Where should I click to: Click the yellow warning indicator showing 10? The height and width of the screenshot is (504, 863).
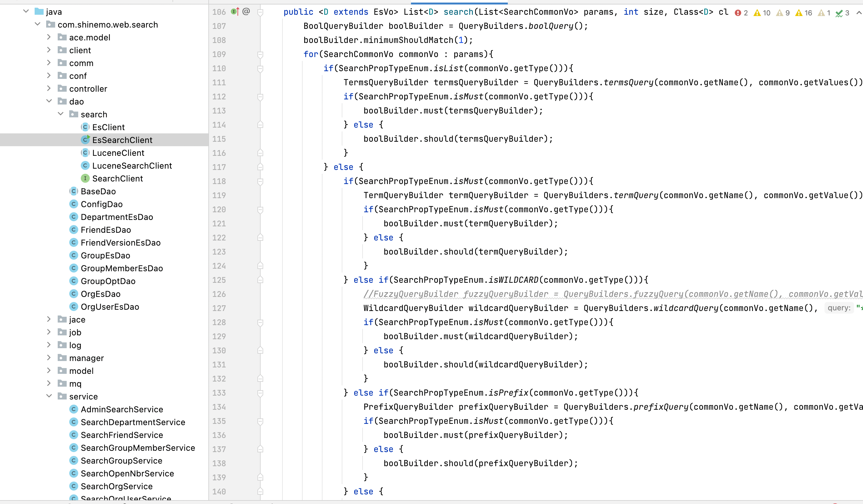pyautogui.click(x=762, y=13)
